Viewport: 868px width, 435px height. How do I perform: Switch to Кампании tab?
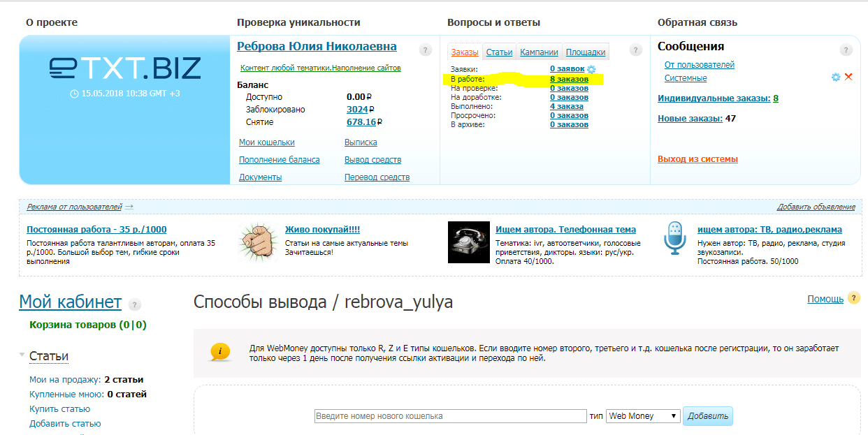(x=539, y=52)
